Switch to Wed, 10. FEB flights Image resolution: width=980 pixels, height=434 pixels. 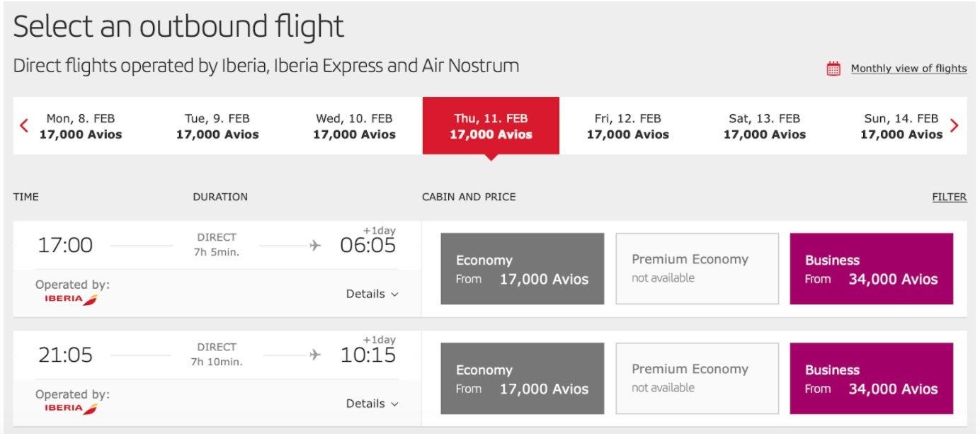coord(355,125)
